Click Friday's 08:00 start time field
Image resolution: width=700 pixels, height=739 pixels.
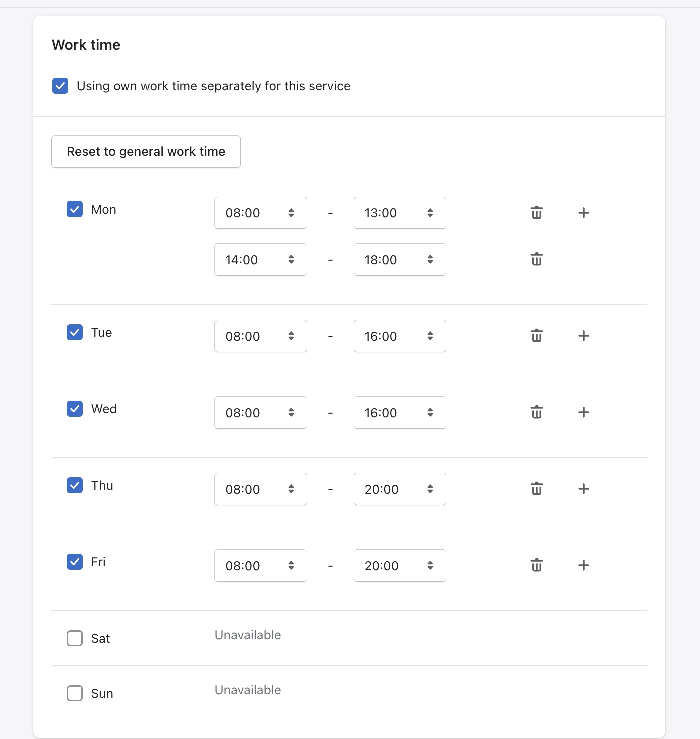[x=260, y=565]
